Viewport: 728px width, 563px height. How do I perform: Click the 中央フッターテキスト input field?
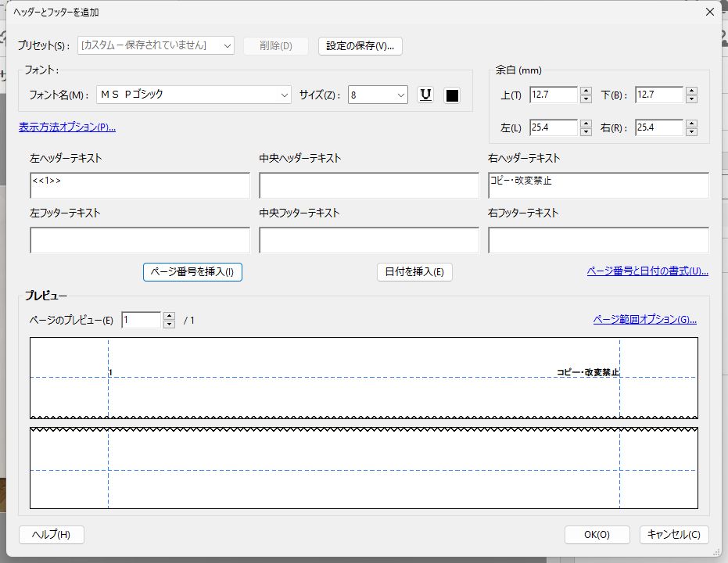(x=368, y=239)
